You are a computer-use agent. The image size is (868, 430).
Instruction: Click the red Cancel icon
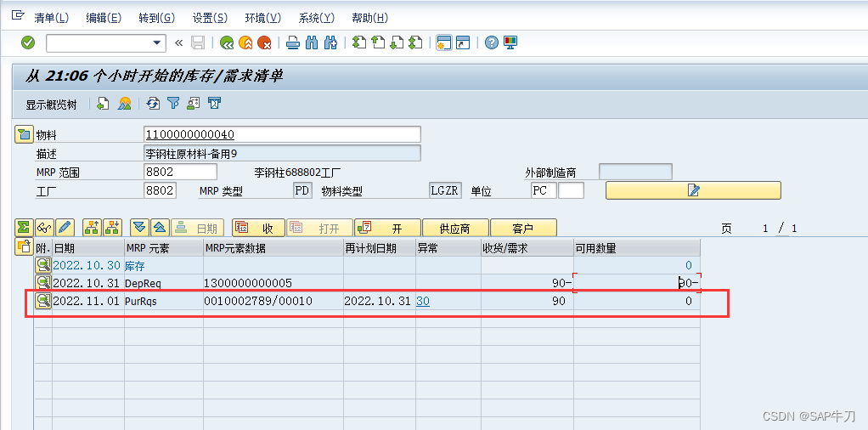point(264,42)
